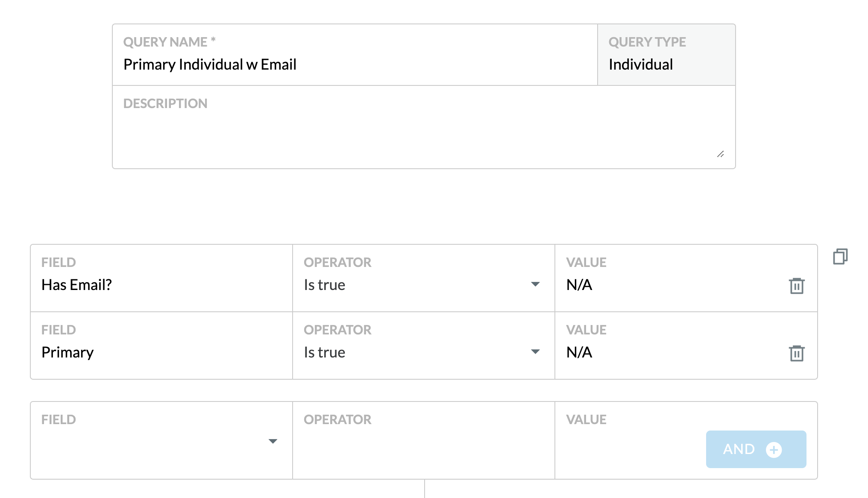
Task: Click the Primary field cell
Action: [161, 346]
